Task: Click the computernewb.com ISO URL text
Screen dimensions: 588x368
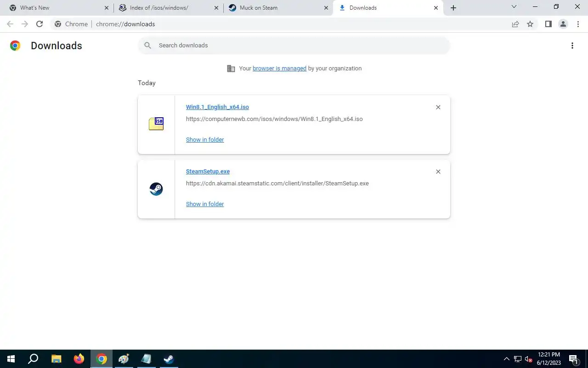Action: click(274, 119)
